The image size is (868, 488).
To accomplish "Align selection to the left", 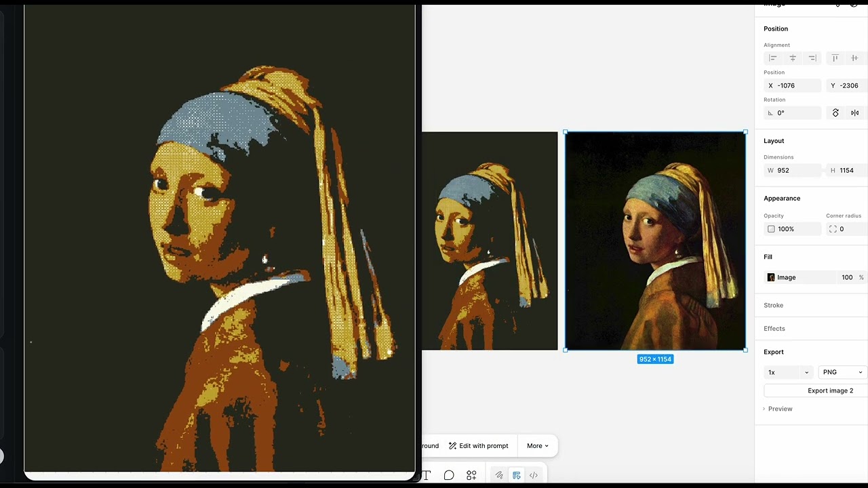I will (x=772, y=58).
